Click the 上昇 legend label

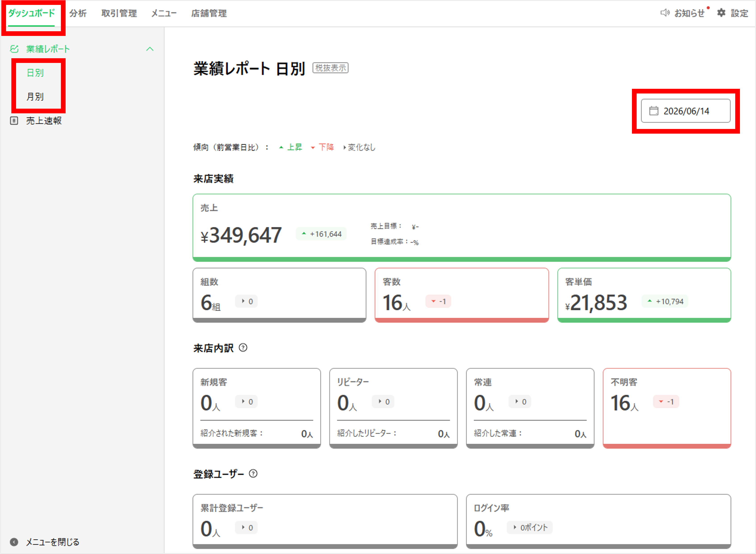point(295,147)
